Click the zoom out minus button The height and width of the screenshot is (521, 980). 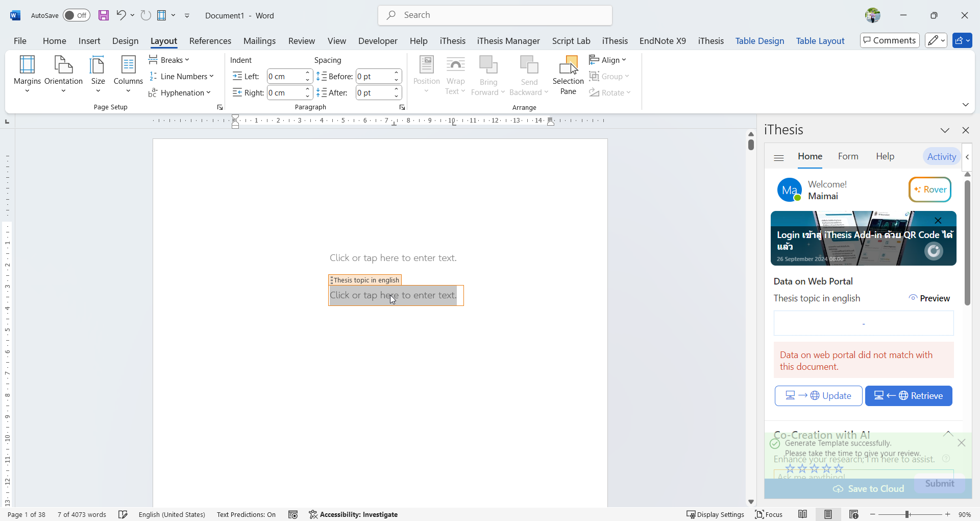point(873,514)
